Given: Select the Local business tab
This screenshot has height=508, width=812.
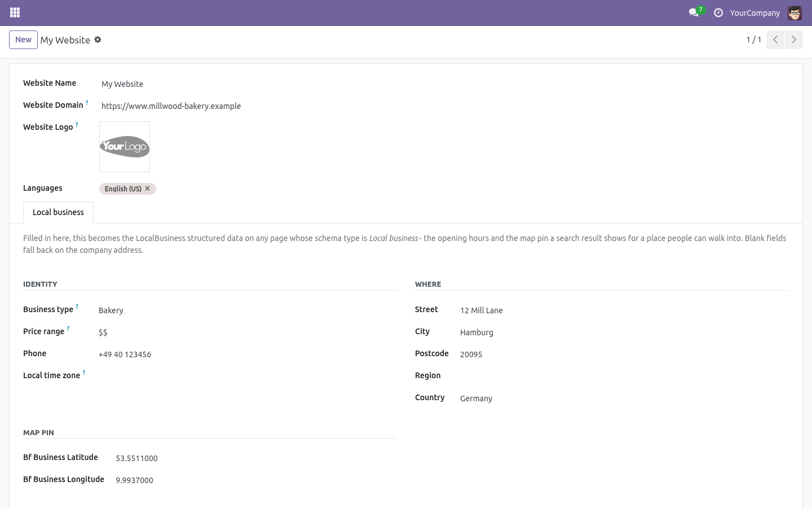Looking at the screenshot, I should pyautogui.click(x=58, y=212).
